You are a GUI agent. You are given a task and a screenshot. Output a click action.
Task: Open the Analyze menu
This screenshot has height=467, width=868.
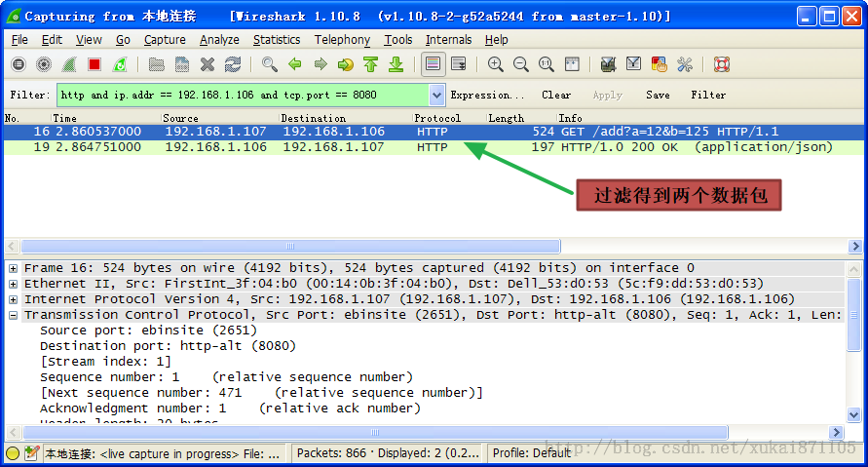tap(219, 40)
